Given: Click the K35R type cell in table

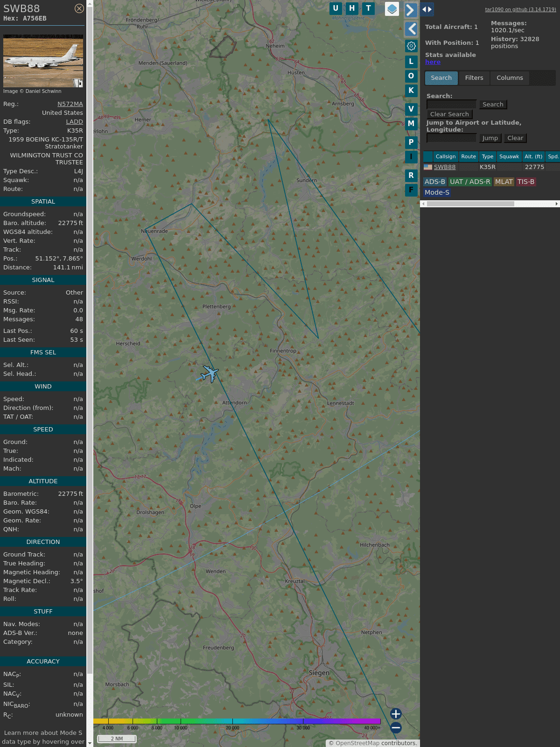Looking at the screenshot, I should [x=488, y=167].
